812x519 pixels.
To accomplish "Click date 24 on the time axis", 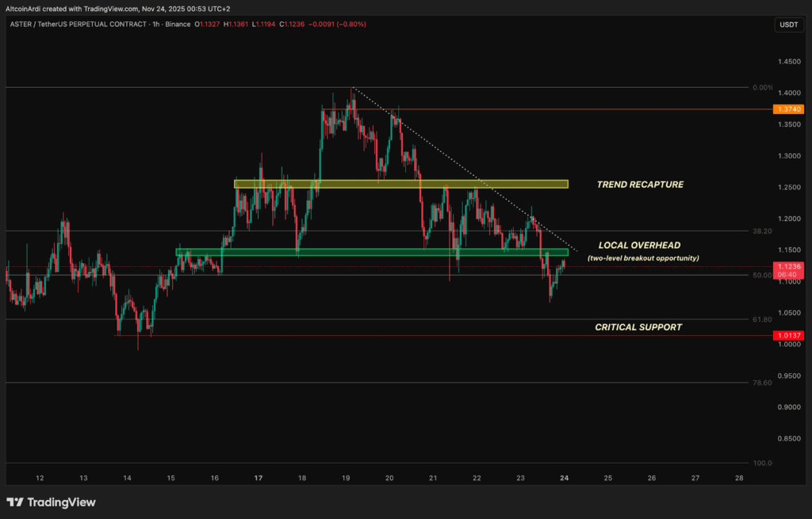I will pos(564,479).
